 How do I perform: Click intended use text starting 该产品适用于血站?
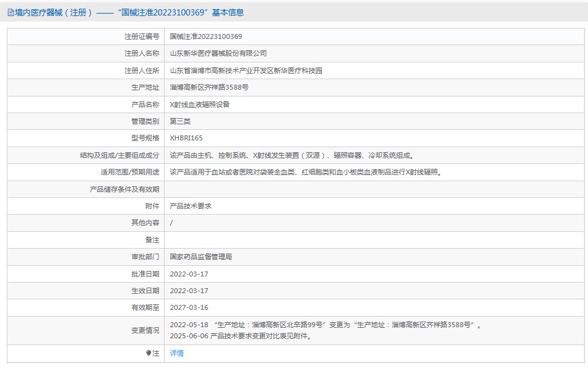tap(306, 172)
